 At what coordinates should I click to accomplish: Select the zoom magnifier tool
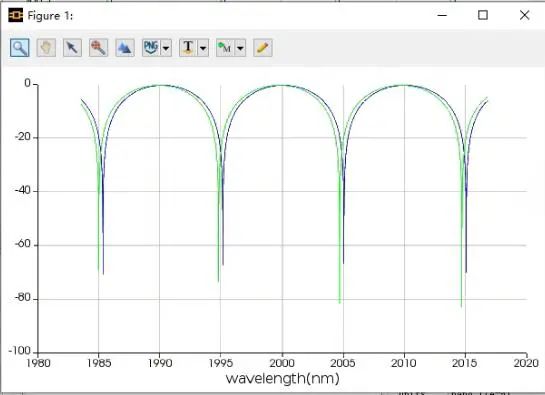[x=19, y=48]
